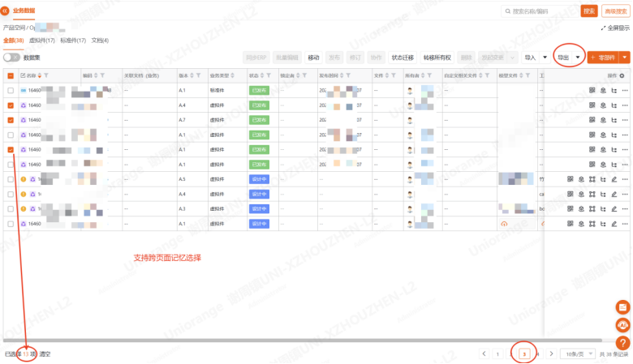Screen dimensions: 633x364
Task: Open the 10条/页 page size dropdown
Action: 579,353
